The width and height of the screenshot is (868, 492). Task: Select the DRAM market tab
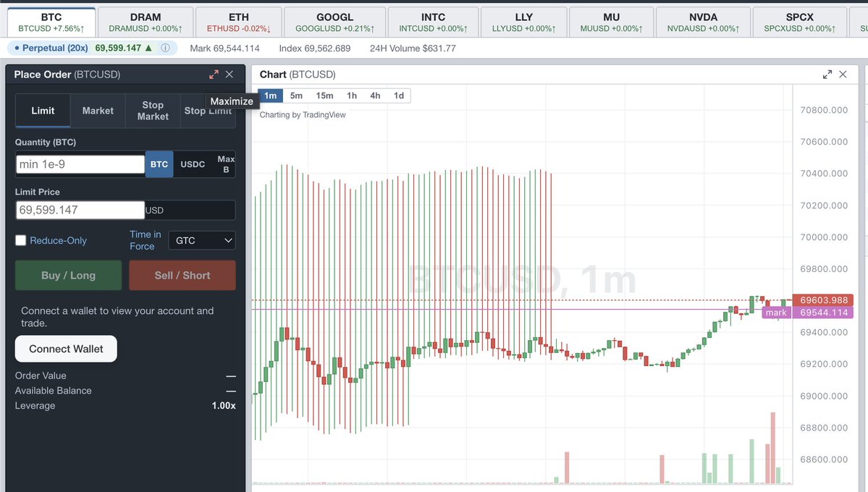pos(146,22)
